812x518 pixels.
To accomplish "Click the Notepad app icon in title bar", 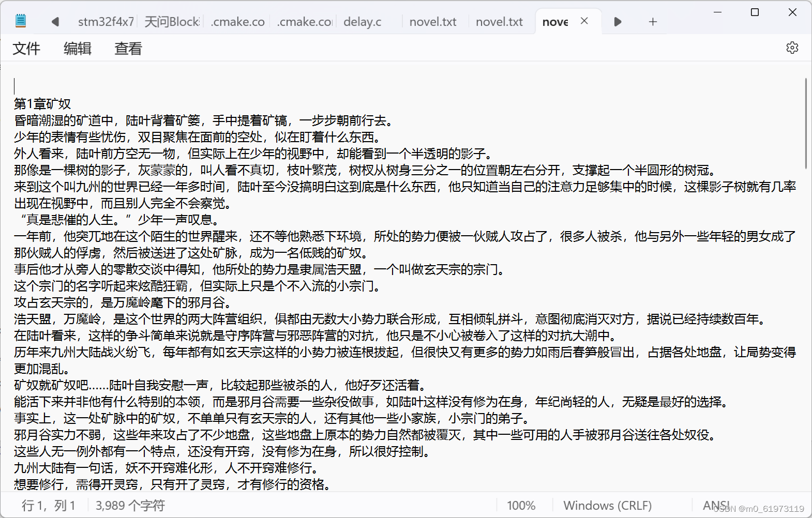I will pos(21,21).
